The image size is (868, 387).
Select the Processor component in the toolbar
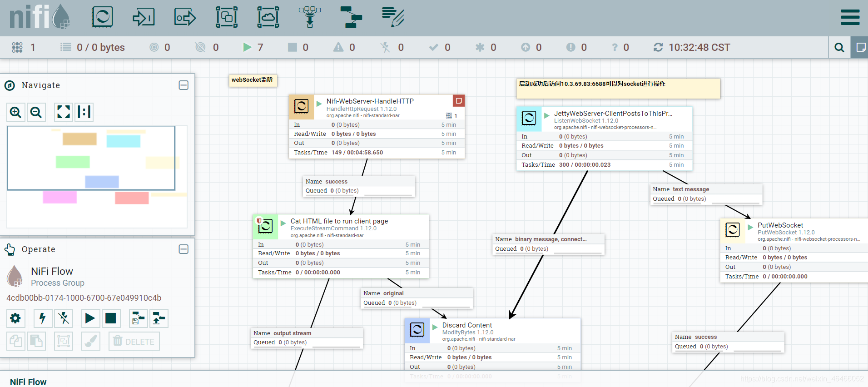102,17
